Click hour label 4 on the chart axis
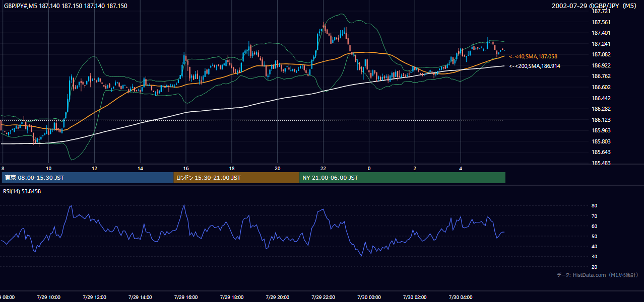 (461, 168)
